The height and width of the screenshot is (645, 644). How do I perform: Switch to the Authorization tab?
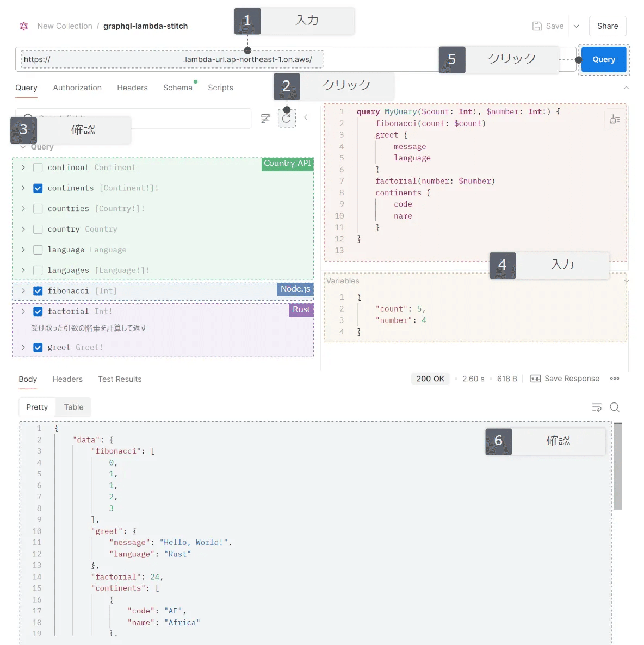[77, 88]
